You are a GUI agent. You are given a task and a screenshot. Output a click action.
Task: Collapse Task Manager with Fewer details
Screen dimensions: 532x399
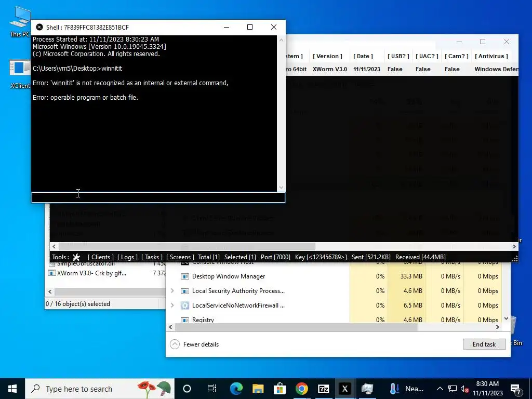point(194,344)
